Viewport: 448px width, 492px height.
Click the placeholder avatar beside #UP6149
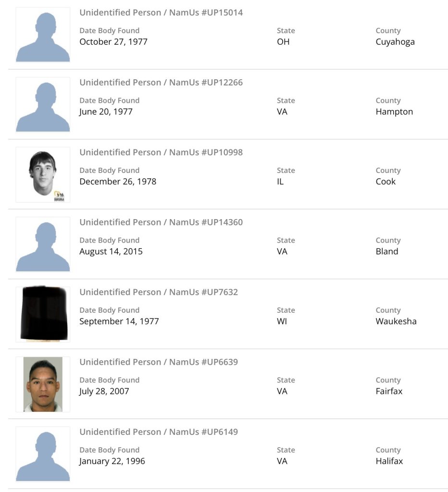click(43, 454)
